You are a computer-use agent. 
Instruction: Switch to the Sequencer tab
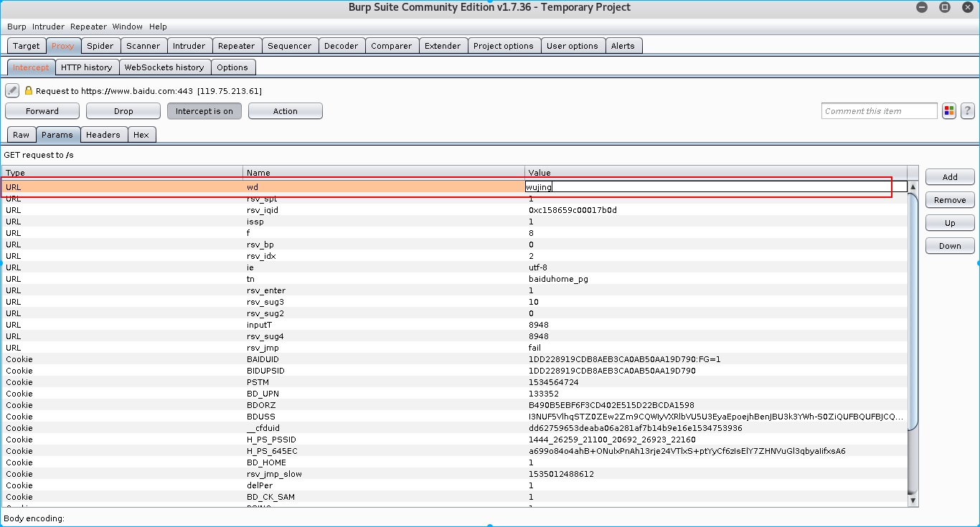(x=290, y=46)
